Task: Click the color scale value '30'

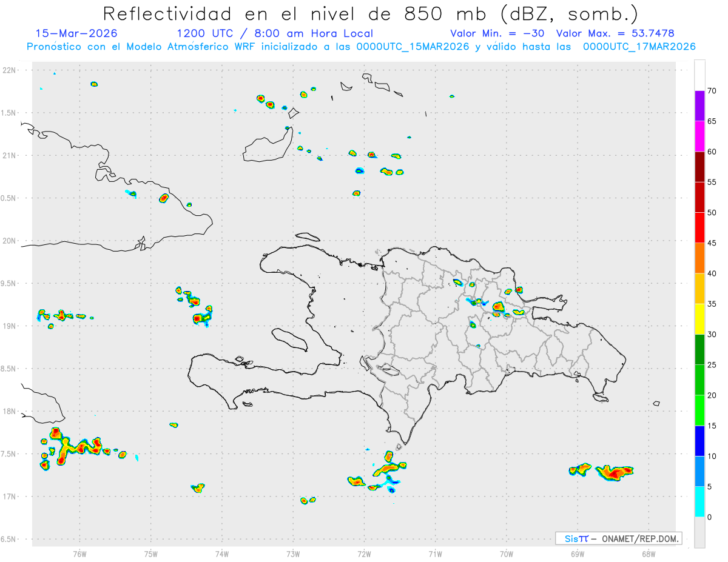Action: pos(712,335)
